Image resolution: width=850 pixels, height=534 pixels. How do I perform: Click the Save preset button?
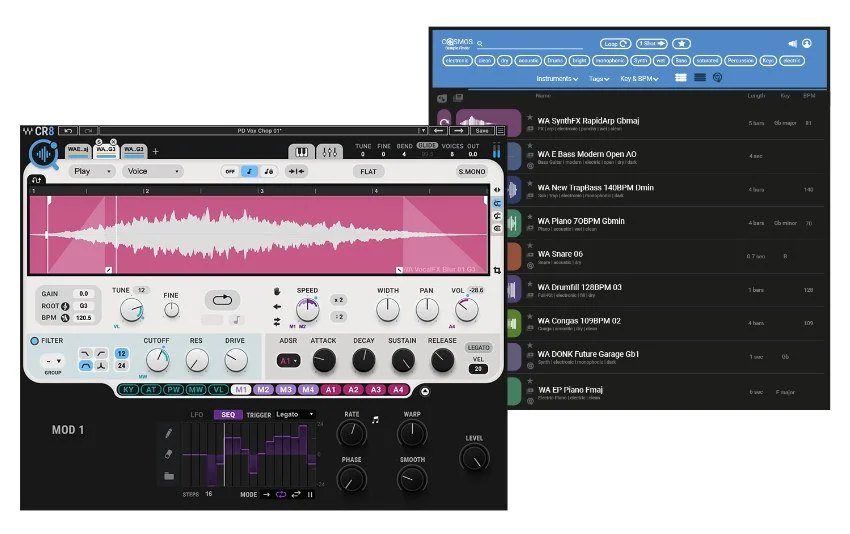(482, 131)
